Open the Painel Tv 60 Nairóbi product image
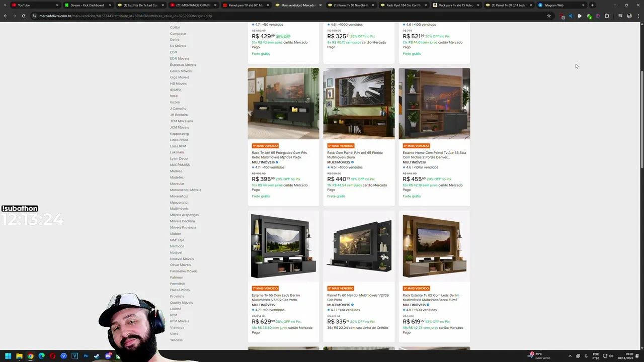Viewport: 644px width, 362px height. click(x=359, y=246)
